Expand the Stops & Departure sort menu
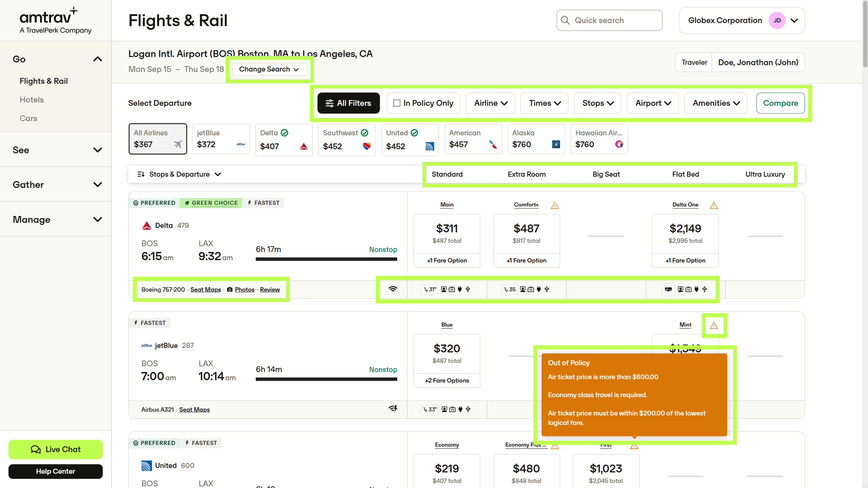The image size is (868, 488). [x=179, y=174]
